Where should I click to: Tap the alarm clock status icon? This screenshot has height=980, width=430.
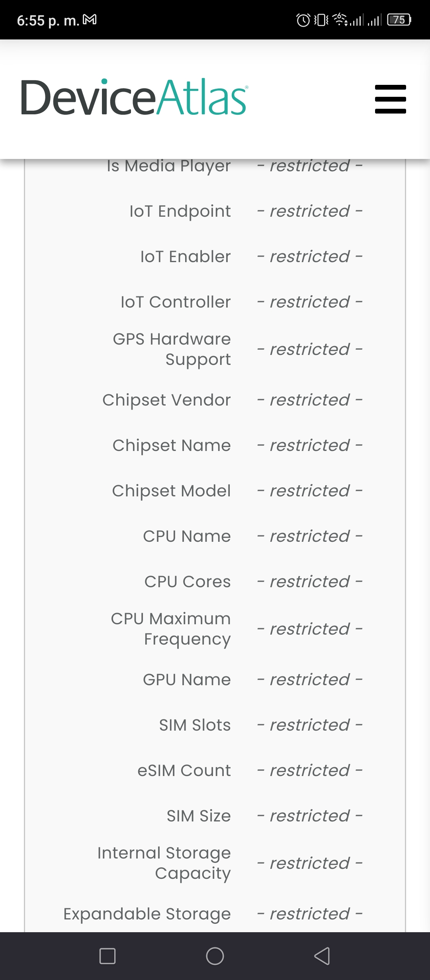pyautogui.click(x=303, y=20)
